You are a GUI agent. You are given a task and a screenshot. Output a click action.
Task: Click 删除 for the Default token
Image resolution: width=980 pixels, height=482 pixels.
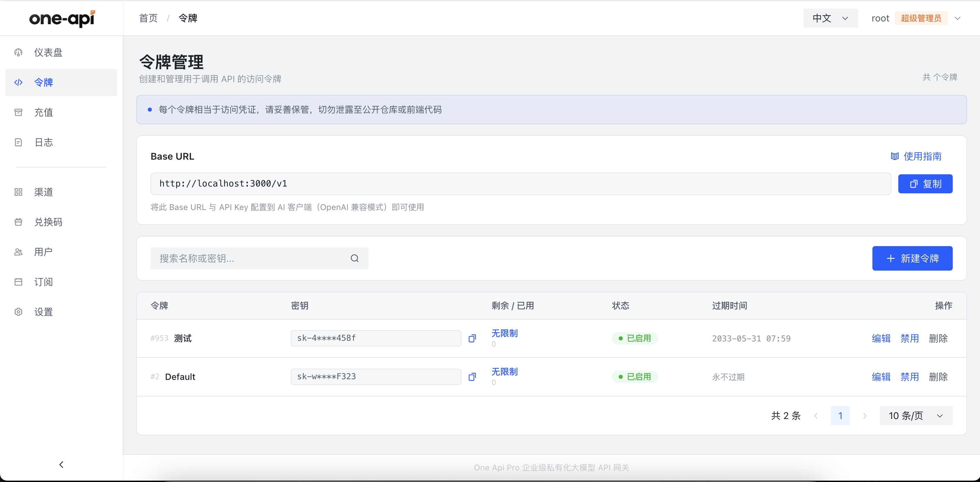click(x=938, y=376)
